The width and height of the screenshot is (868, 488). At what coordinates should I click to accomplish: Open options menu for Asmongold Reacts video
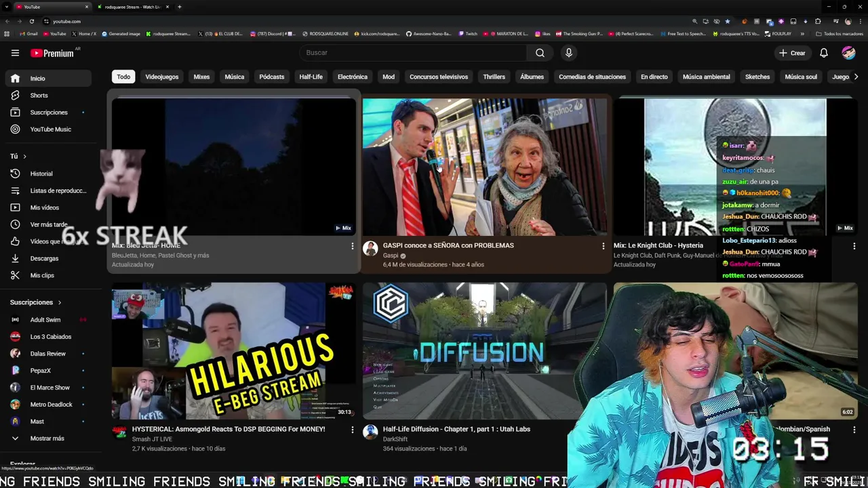click(352, 430)
